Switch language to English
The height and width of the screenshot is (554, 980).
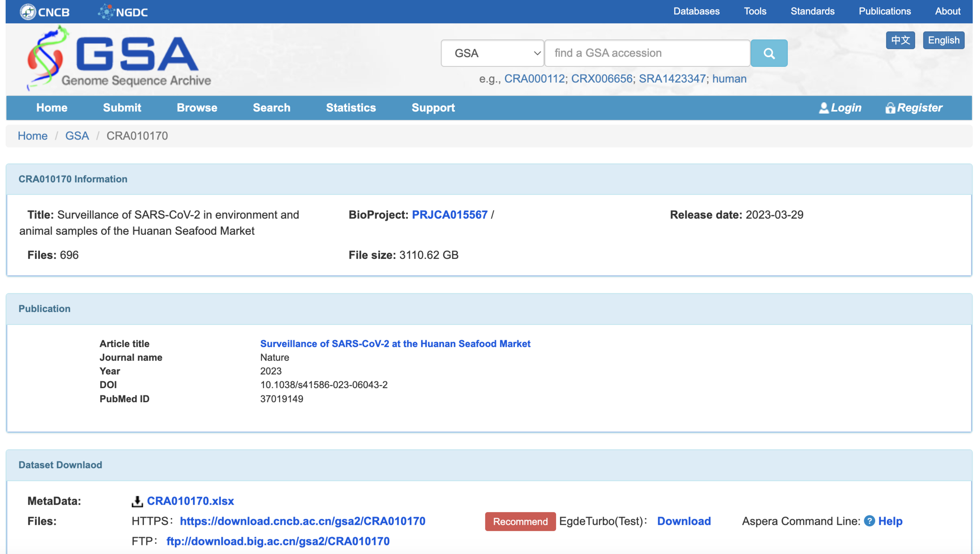tap(943, 40)
